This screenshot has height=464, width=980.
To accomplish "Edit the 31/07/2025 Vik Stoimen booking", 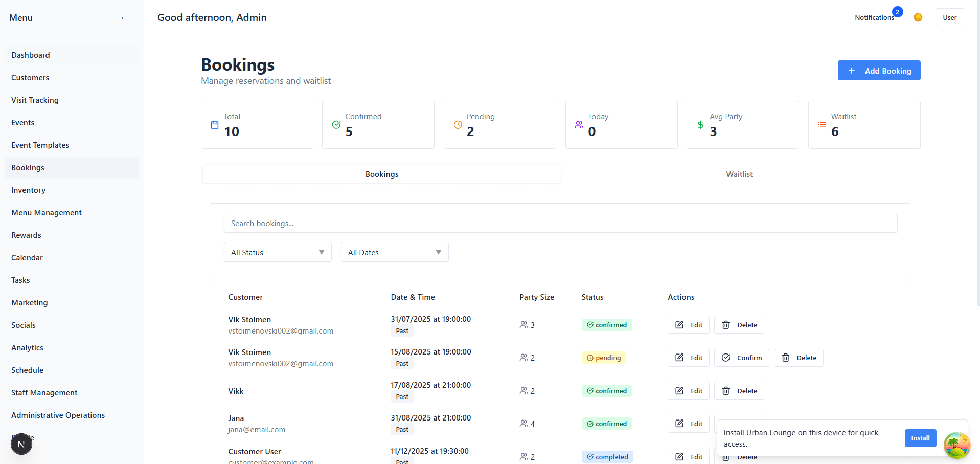I will click(688, 325).
